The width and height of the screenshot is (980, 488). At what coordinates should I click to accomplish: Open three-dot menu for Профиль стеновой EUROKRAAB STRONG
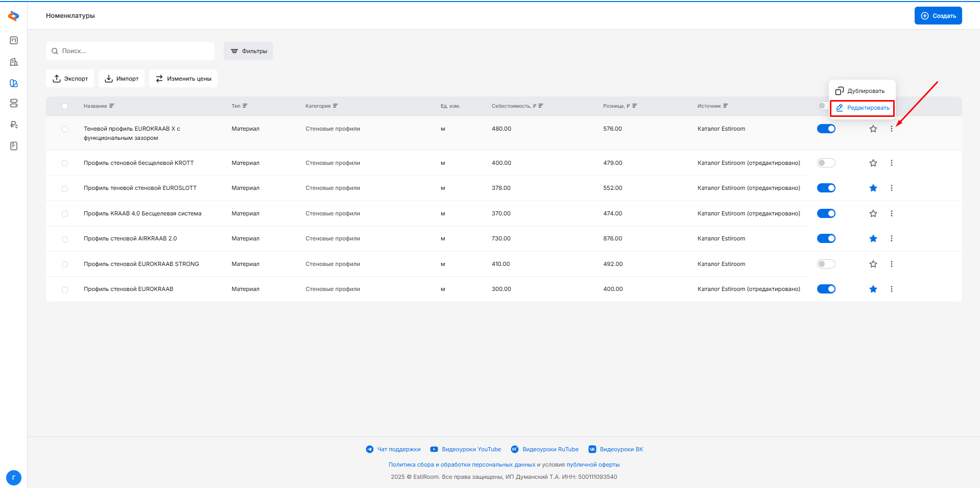891,264
